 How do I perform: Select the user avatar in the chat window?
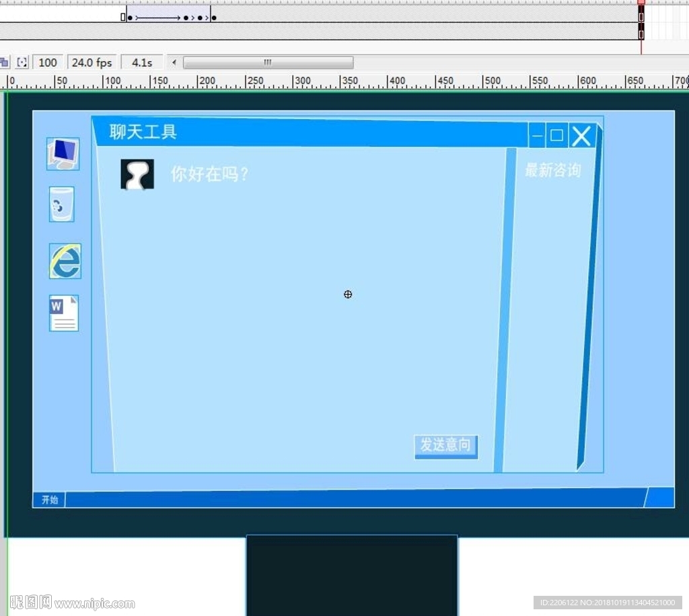(137, 174)
